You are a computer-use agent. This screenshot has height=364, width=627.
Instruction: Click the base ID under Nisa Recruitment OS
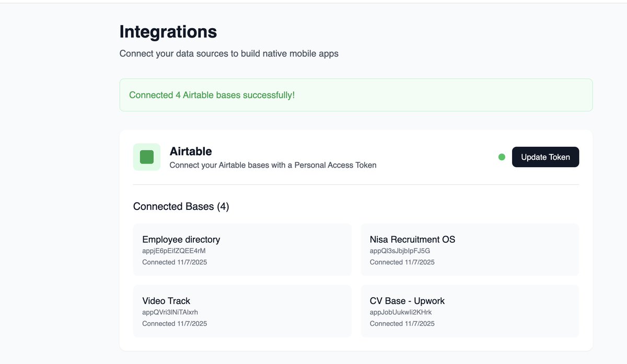[x=400, y=251]
